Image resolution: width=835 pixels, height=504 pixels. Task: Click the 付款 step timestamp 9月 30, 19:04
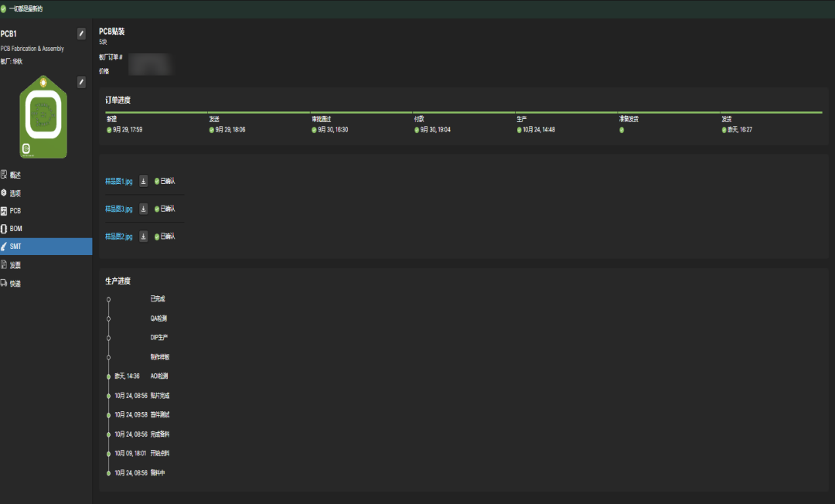[x=435, y=130]
